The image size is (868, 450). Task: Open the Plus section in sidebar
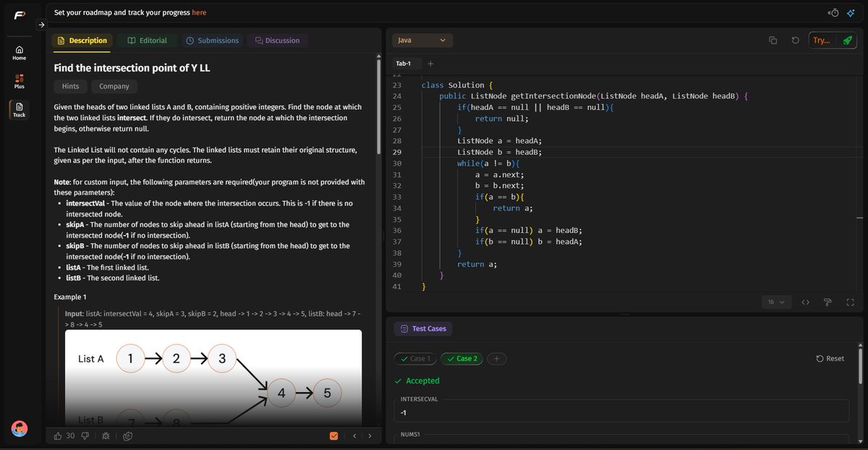pos(20,81)
